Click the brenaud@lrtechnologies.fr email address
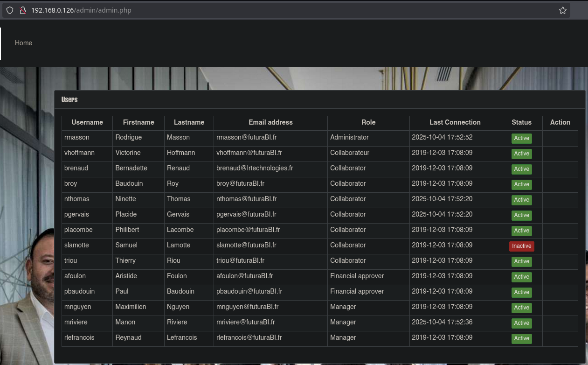 tap(255, 168)
